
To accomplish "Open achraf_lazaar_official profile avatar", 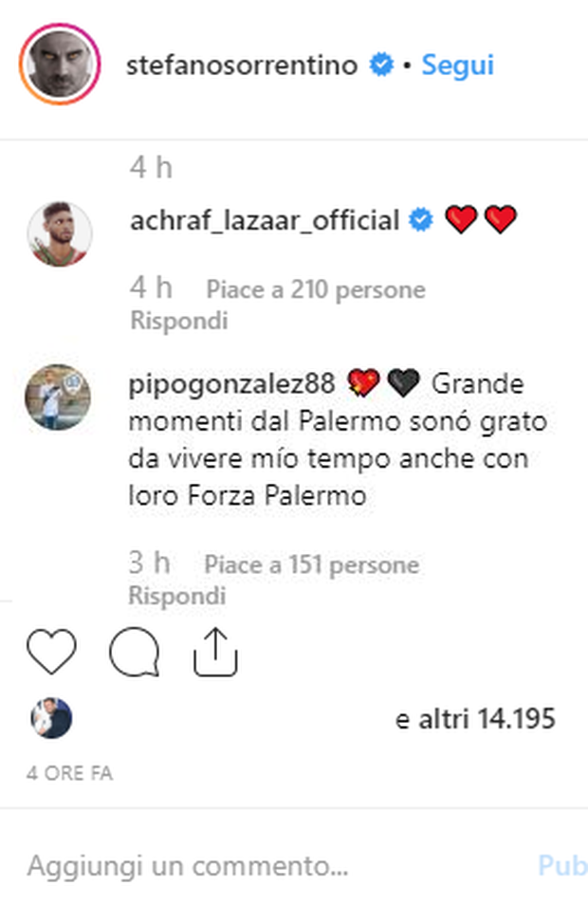I will click(x=60, y=233).
